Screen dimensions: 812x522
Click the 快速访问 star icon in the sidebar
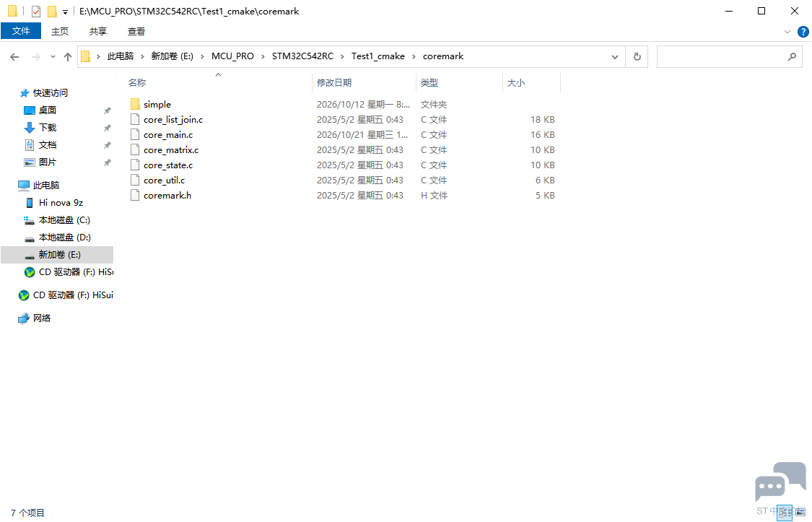pyautogui.click(x=24, y=93)
